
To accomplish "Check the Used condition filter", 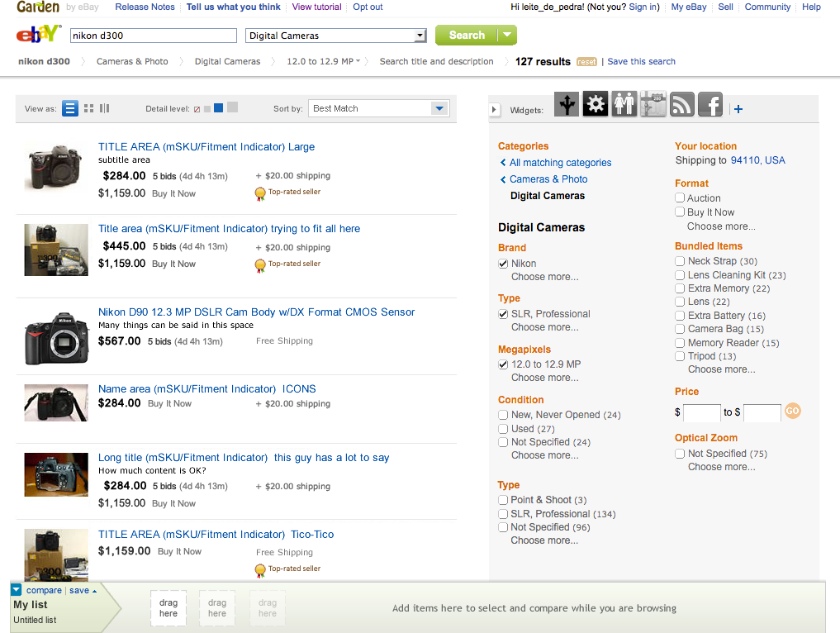I will pos(503,429).
